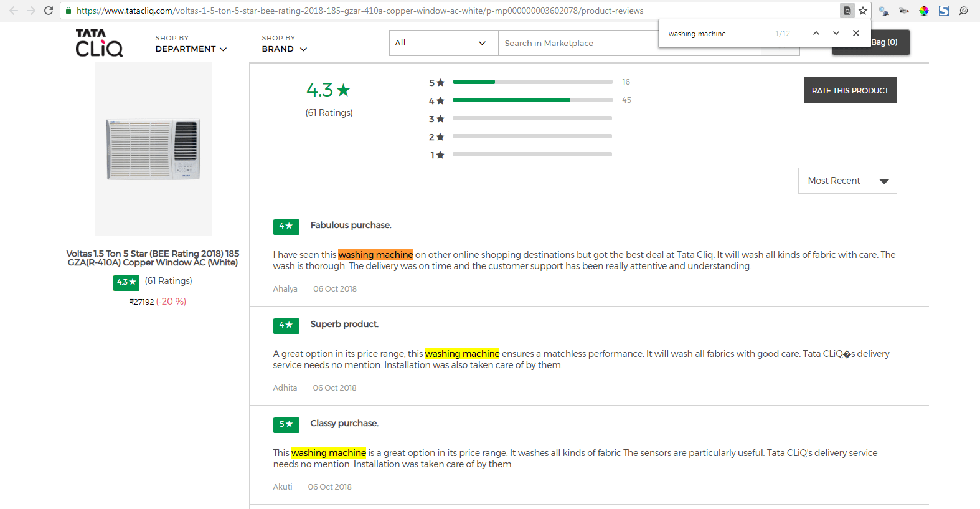Viewport: 980px width, 509px height.
Task: Click the secure padlock icon in address bar
Action: 68,11
